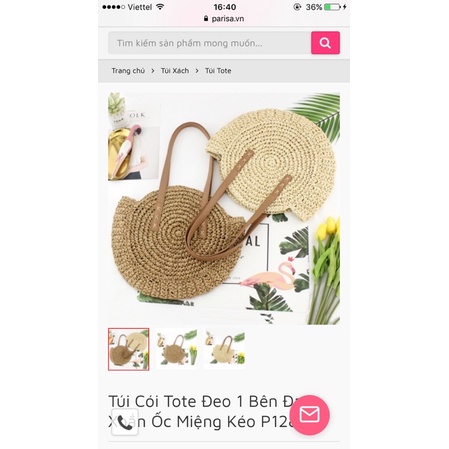
Task: Click chevron after Túi Xách breadcrumb
Action: (x=197, y=71)
